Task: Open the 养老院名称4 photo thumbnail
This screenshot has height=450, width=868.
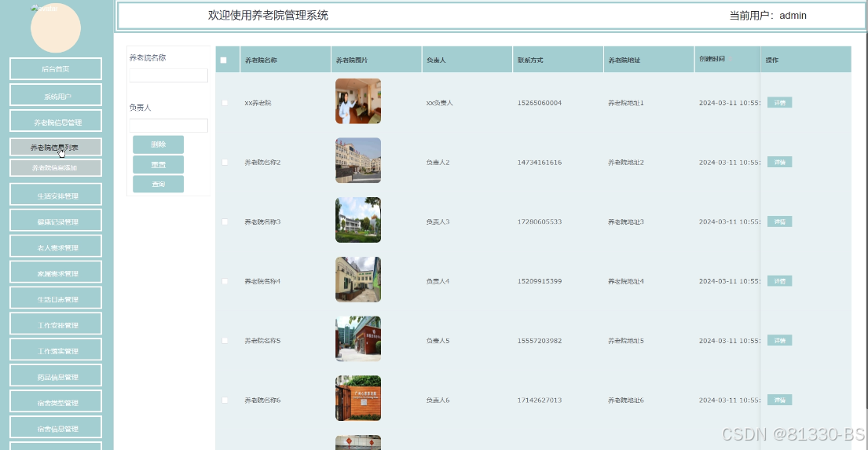Action: (x=358, y=280)
